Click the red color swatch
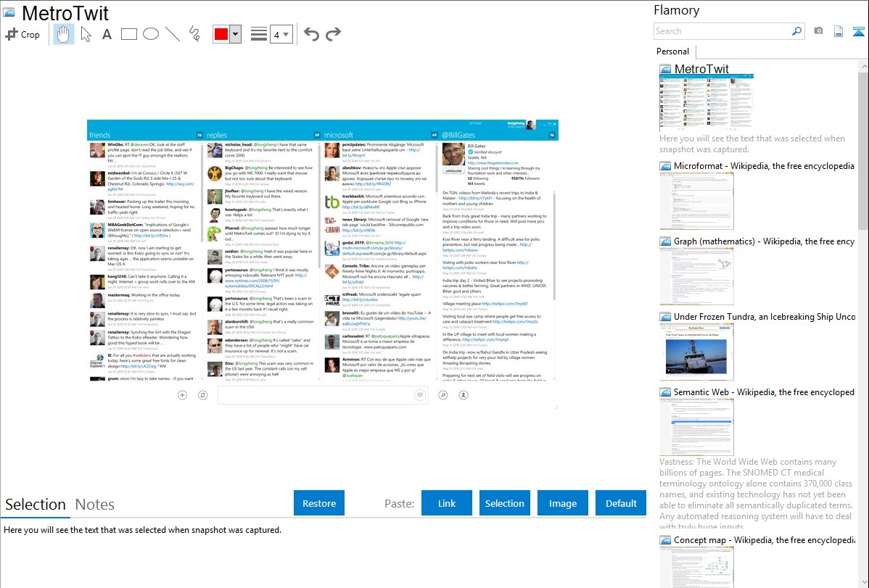 pyautogui.click(x=221, y=34)
